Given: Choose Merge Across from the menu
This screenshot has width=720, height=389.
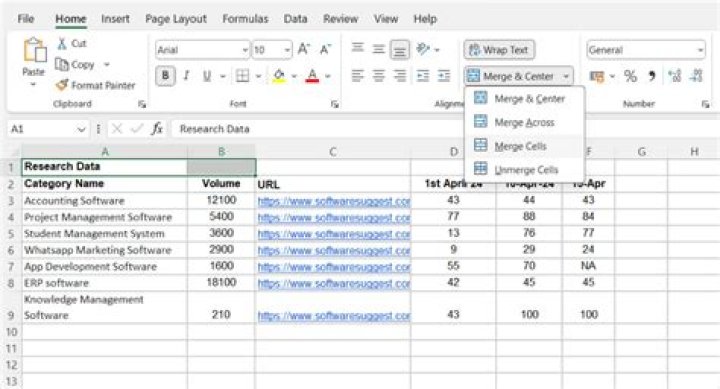Looking at the screenshot, I should pyautogui.click(x=525, y=122).
